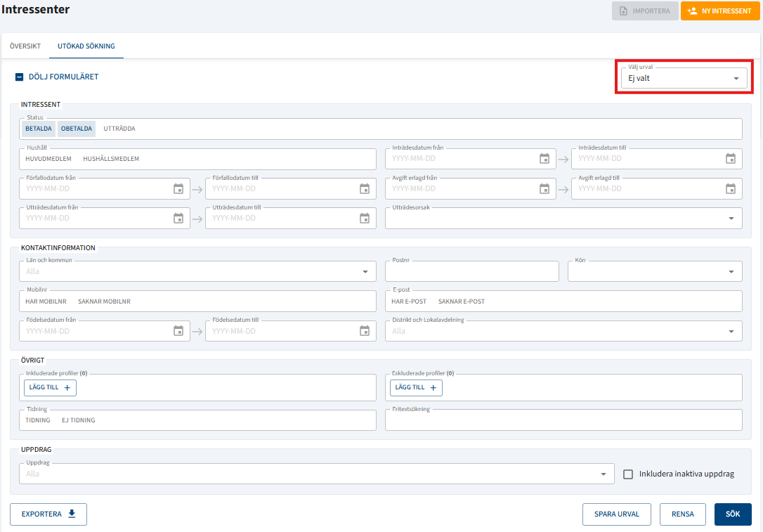Open calendar for Inträdesdatum till
This screenshot has height=532, width=763.
(731, 159)
